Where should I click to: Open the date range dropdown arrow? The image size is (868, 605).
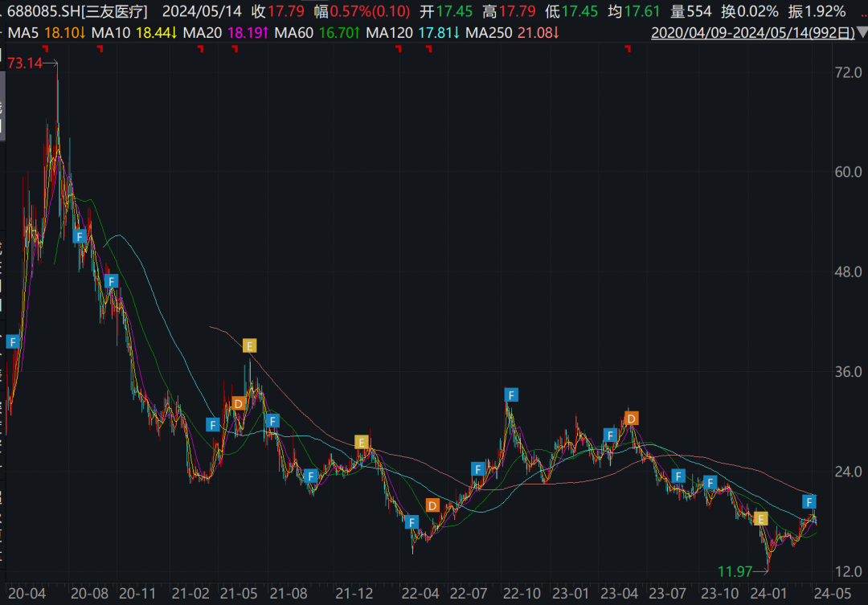coord(862,33)
